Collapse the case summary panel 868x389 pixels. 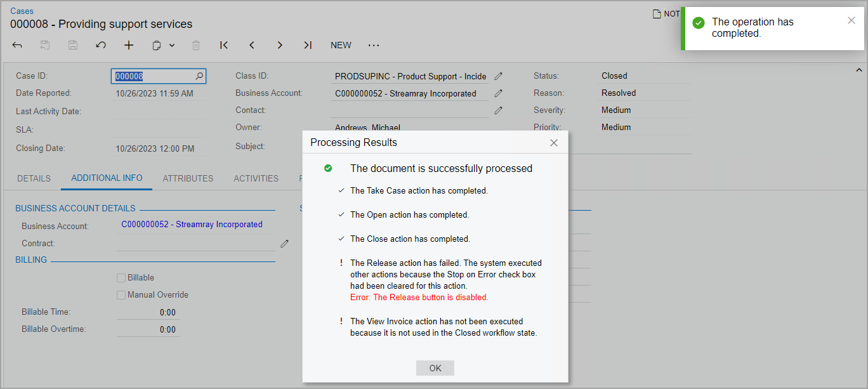click(859, 70)
